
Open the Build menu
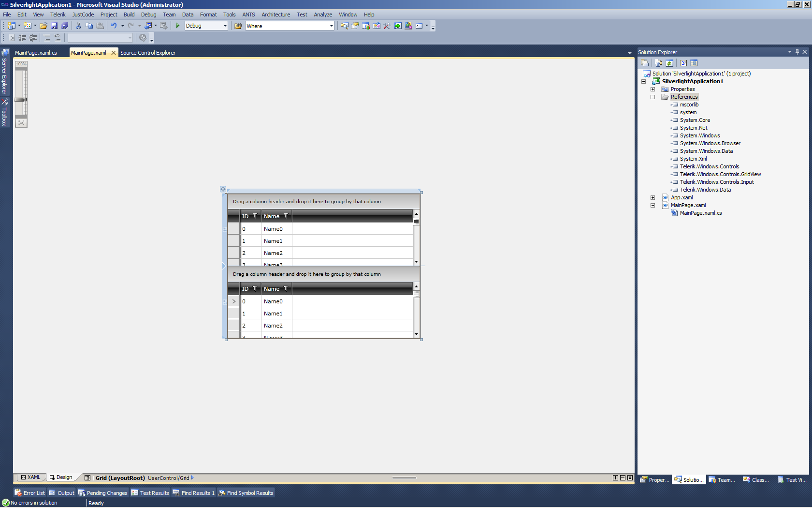pos(129,15)
